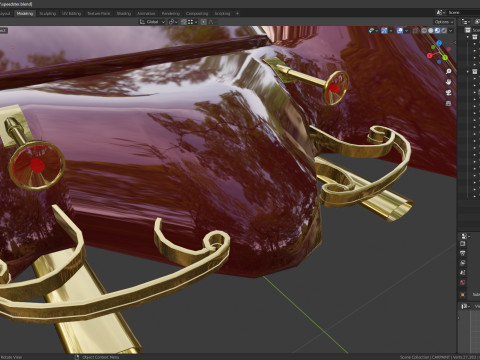Switch perspective/orthographic with the grid icon

point(448,103)
